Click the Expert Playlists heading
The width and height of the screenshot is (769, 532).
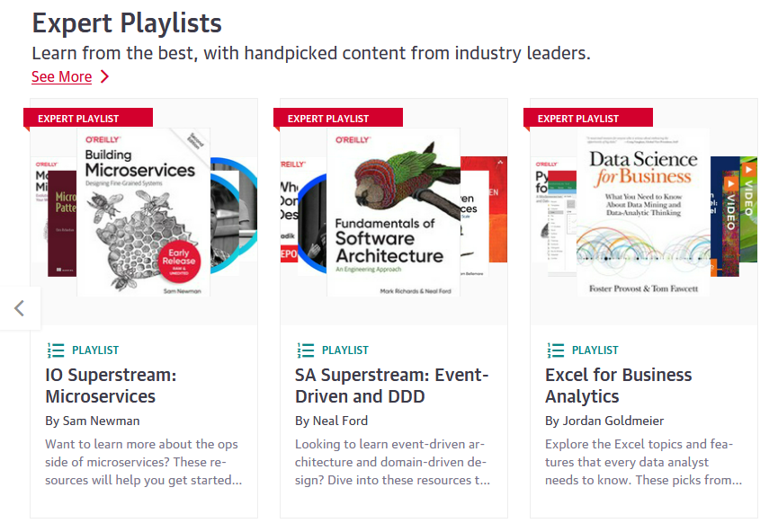coord(127,23)
